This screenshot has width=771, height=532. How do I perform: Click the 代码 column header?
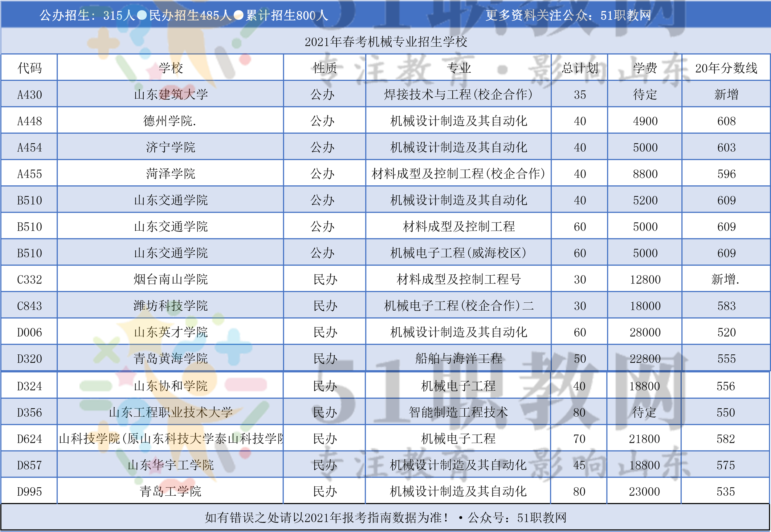(x=29, y=68)
